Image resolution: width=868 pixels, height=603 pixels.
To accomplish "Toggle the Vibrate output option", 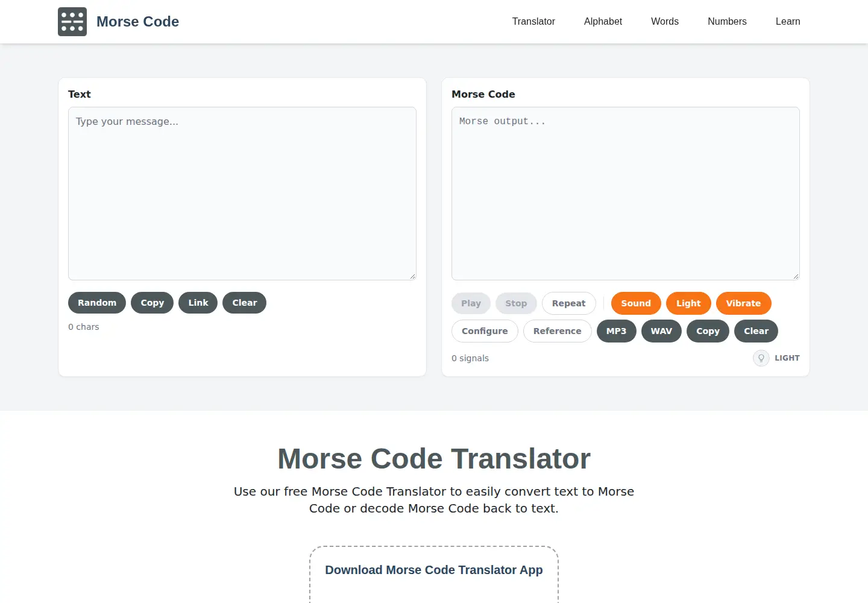I will pyautogui.click(x=743, y=303).
